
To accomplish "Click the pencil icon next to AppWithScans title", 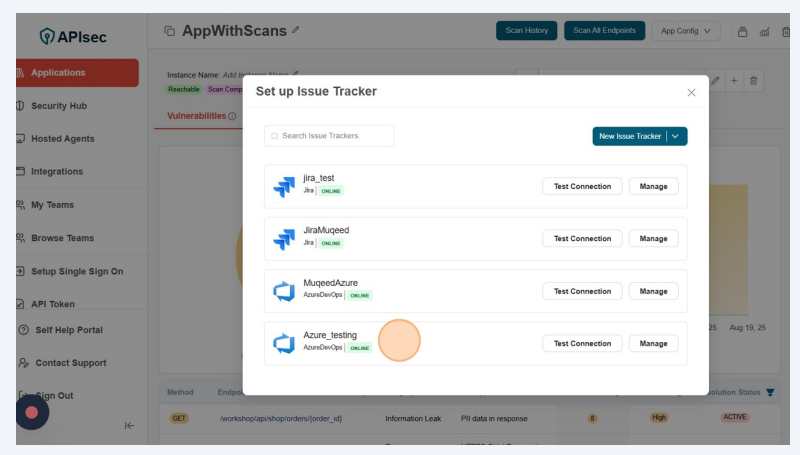I will coord(295,31).
